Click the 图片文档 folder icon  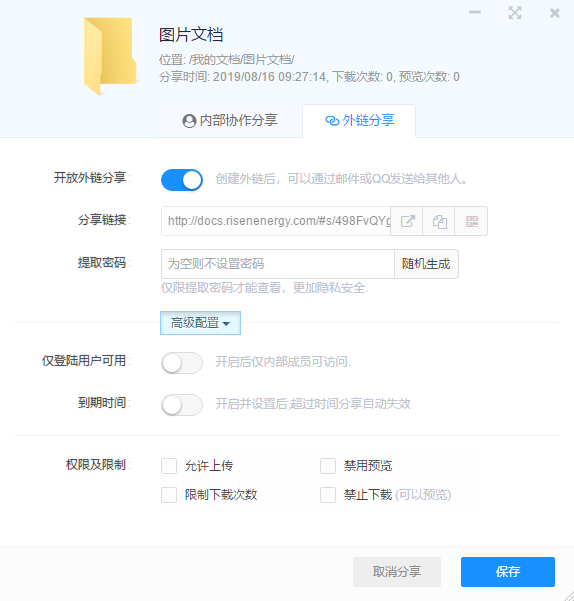(110, 56)
